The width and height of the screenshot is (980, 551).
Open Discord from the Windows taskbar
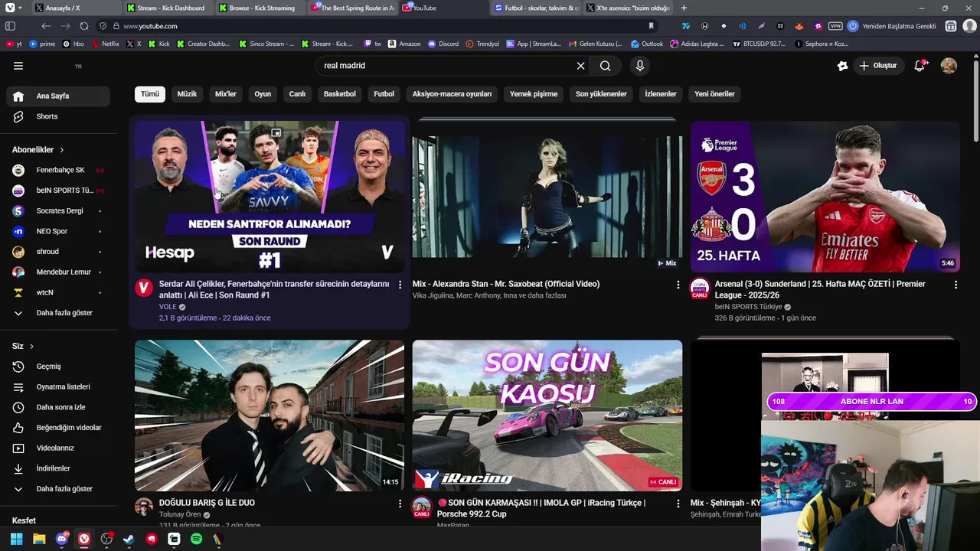[62, 540]
